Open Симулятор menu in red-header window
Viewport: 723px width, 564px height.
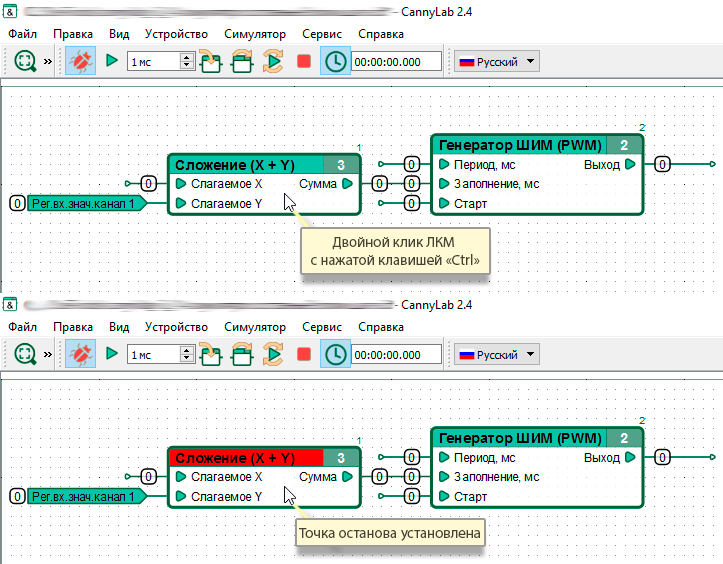click(x=255, y=327)
